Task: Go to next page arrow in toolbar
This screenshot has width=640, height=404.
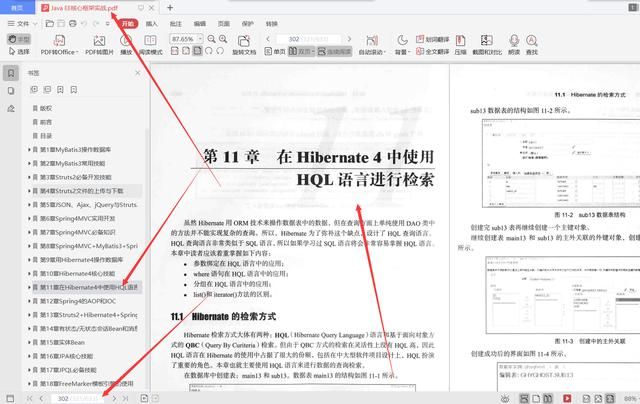Action: point(349,39)
